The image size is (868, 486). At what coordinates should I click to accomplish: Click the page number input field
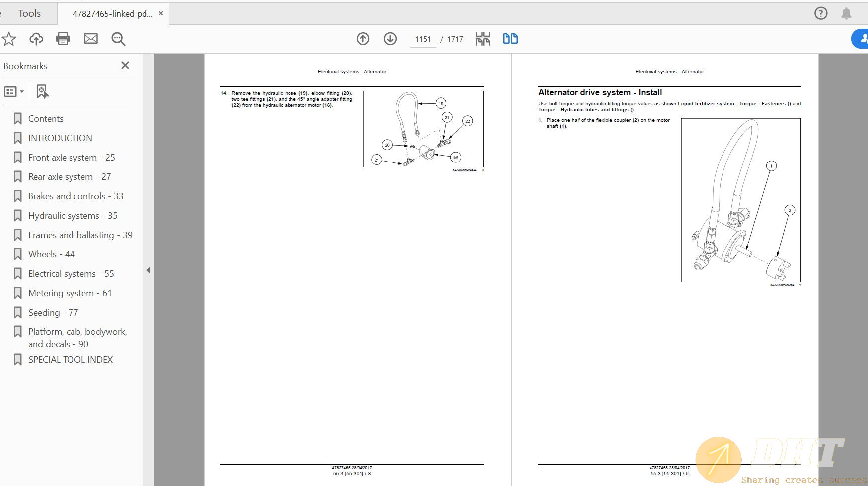pos(423,39)
